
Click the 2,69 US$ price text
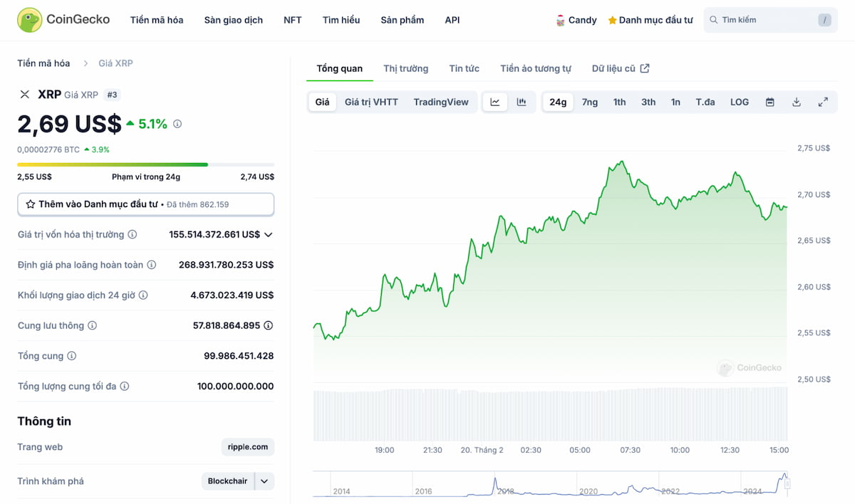[x=70, y=124]
